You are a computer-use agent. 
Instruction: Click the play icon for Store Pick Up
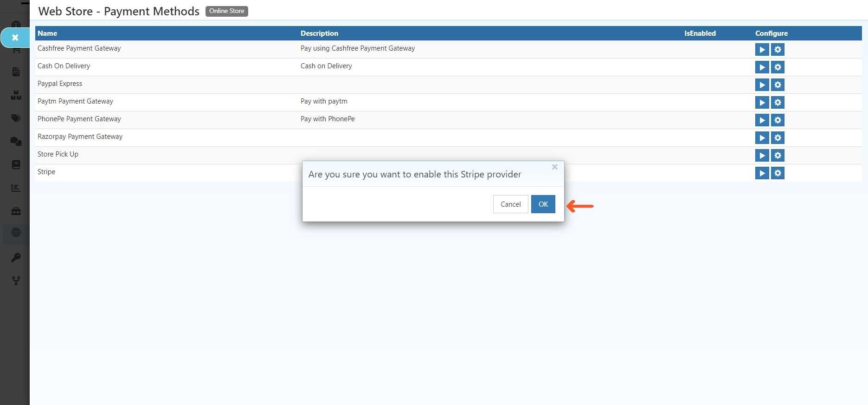tap(762, 155)
